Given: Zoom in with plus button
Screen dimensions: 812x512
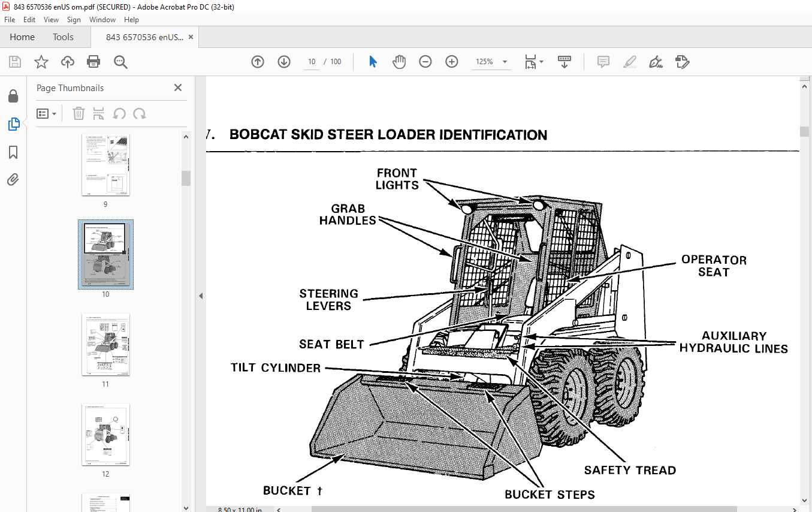Looking at the screenshot, I should pyautogui.click(x=452, y=62).
